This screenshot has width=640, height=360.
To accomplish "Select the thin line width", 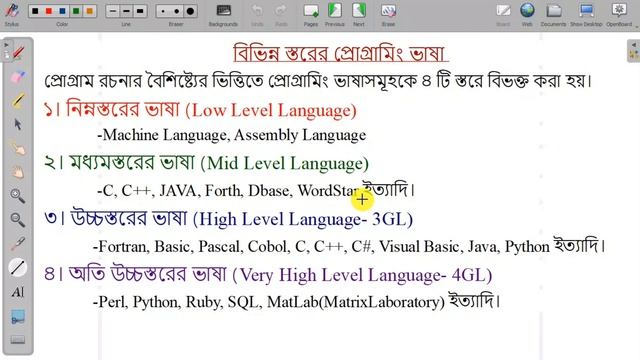I will pos(113,11).
